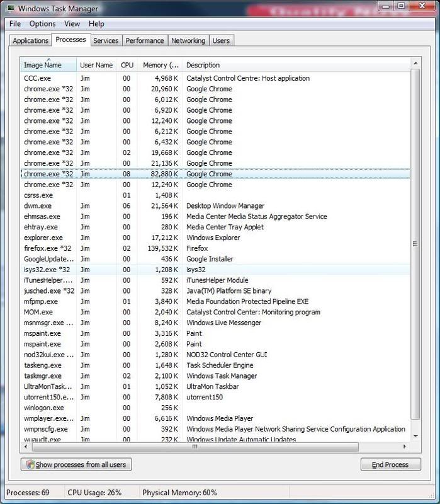Click the vertical scrollbar thumb
Viewport: 440px width, 504px height.
point(415,244)
